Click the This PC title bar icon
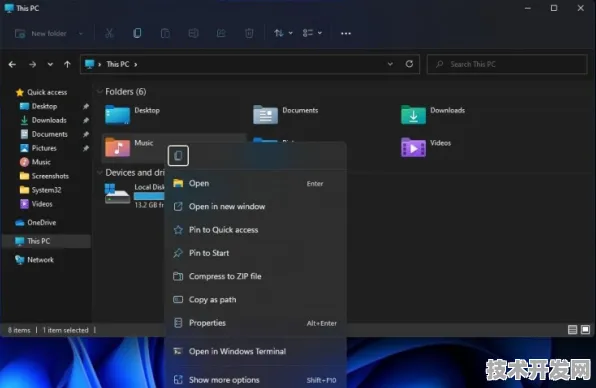This screenshot has width=596, height=388. [x=8, y=8]
